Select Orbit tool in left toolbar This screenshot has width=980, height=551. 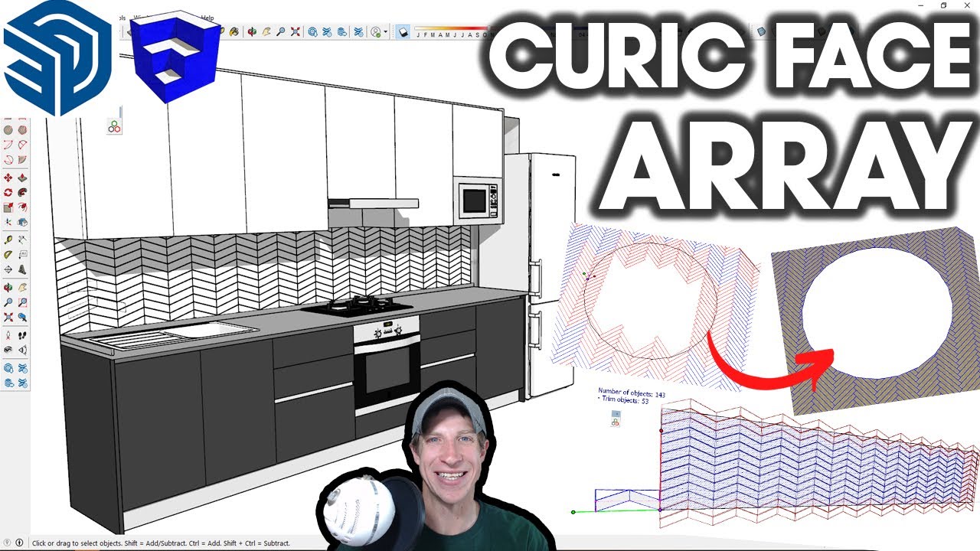coord(8,287)
